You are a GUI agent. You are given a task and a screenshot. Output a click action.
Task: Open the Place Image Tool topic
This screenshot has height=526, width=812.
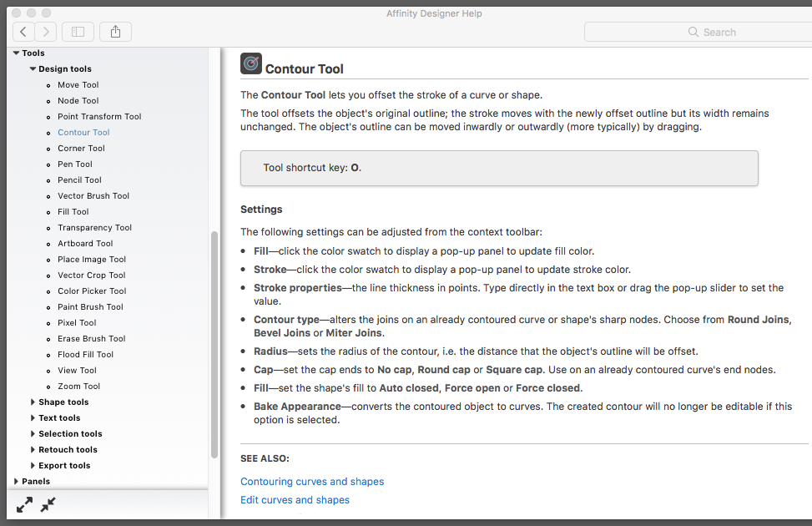[x=92, y=259]
